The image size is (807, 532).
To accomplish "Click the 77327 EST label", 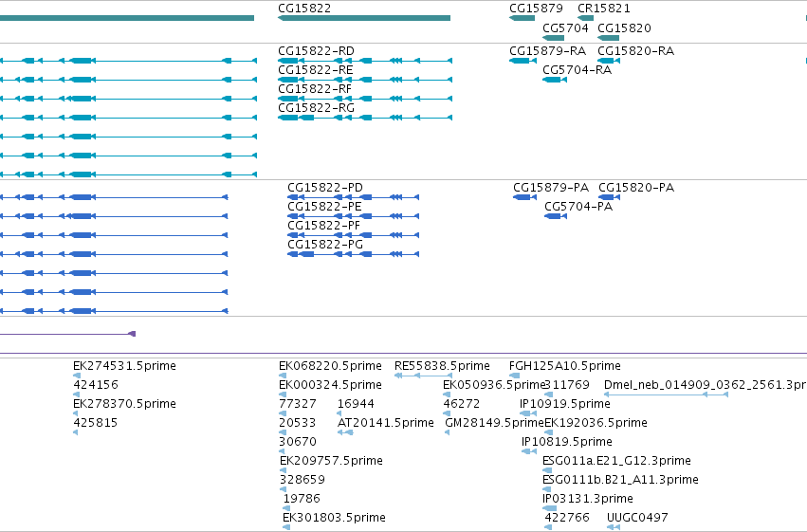I will tap(298, 404).
